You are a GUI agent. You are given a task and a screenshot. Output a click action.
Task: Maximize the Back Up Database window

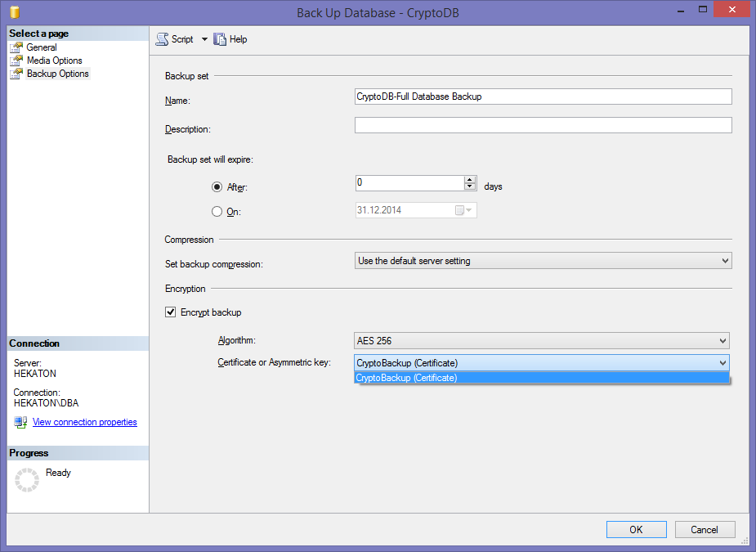point(703,10)
